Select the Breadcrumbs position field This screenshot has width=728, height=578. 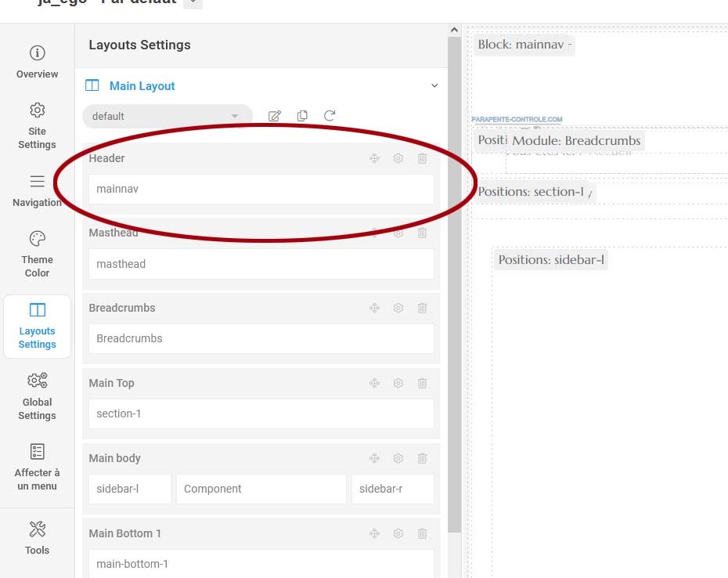point(261,338)
